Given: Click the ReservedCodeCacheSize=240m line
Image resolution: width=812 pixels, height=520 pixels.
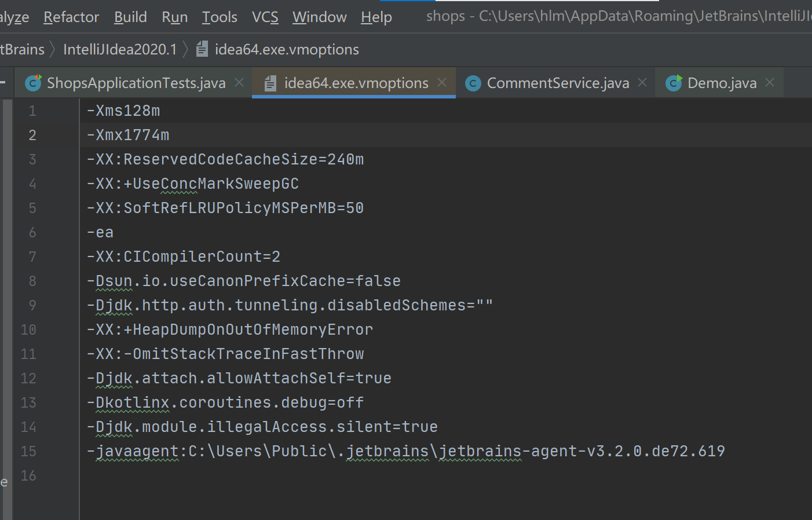Looking at the screenshot, I should click(x=225, y=159).
